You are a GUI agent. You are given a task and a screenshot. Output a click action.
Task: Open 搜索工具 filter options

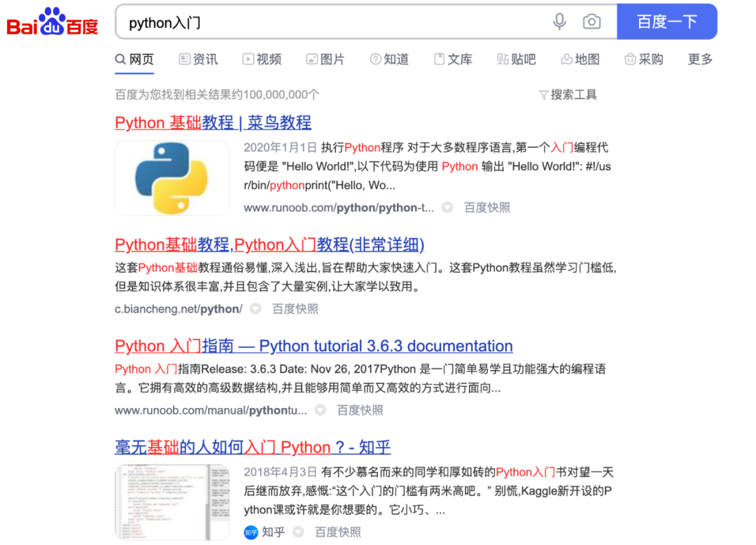(x=568, y=94)
